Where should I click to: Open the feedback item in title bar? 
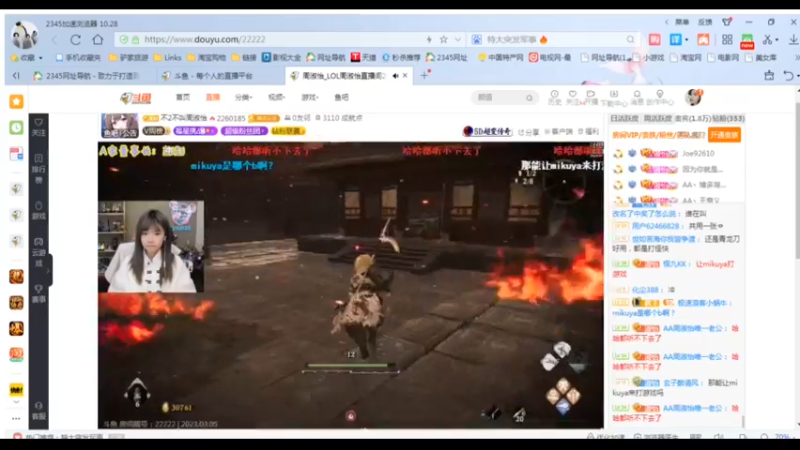click(x=705, y=22)
